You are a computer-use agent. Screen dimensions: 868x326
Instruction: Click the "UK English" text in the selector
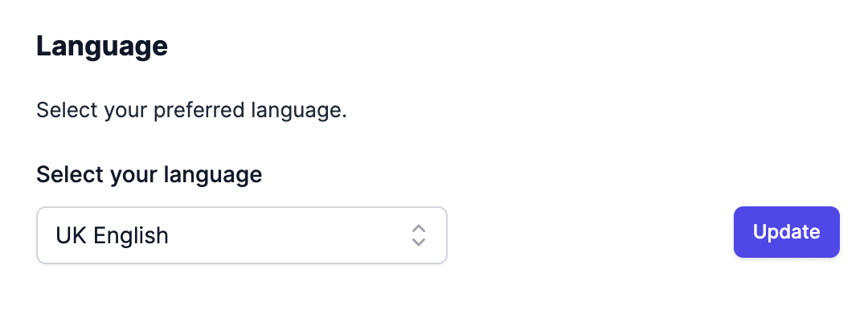pos(113,235)
